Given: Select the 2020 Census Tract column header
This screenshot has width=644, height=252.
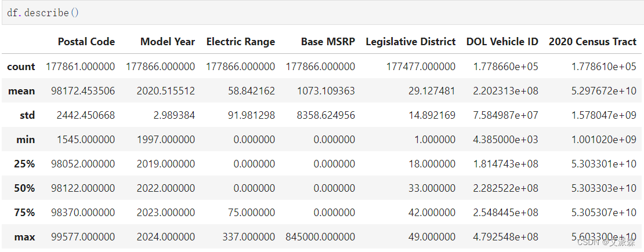Looking at the screenshot, I should (593, 42).
